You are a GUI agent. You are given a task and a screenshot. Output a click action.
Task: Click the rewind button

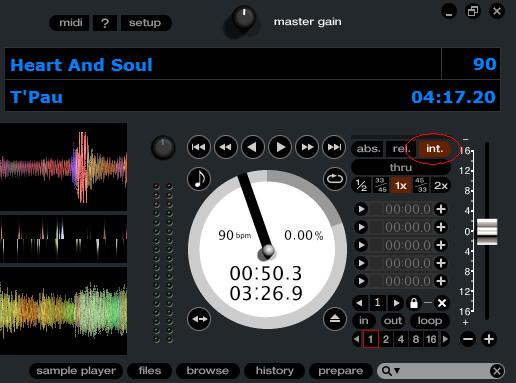(x=226, y=147)
